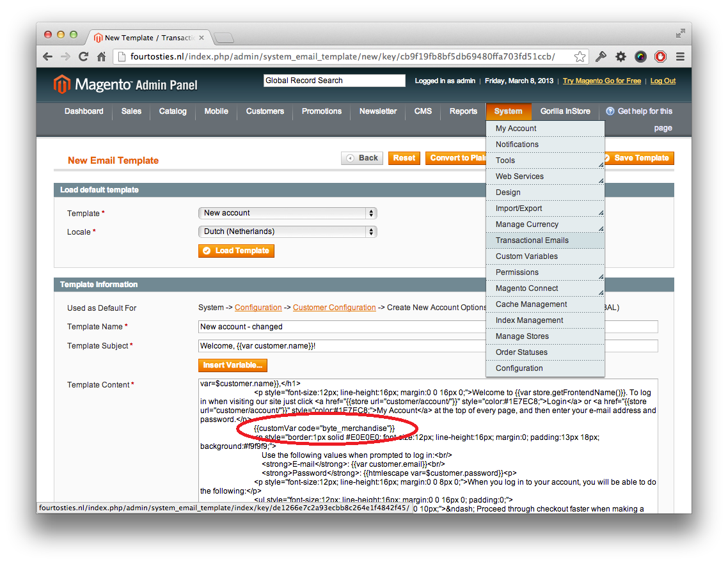
Task: Click the Insert Variable button
Action: point(232,366)
